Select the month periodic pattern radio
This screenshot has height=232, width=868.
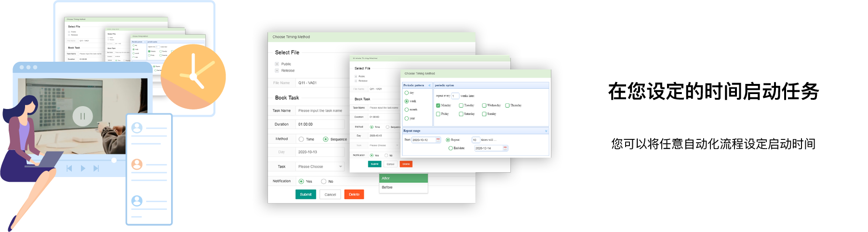coord(407,109)
